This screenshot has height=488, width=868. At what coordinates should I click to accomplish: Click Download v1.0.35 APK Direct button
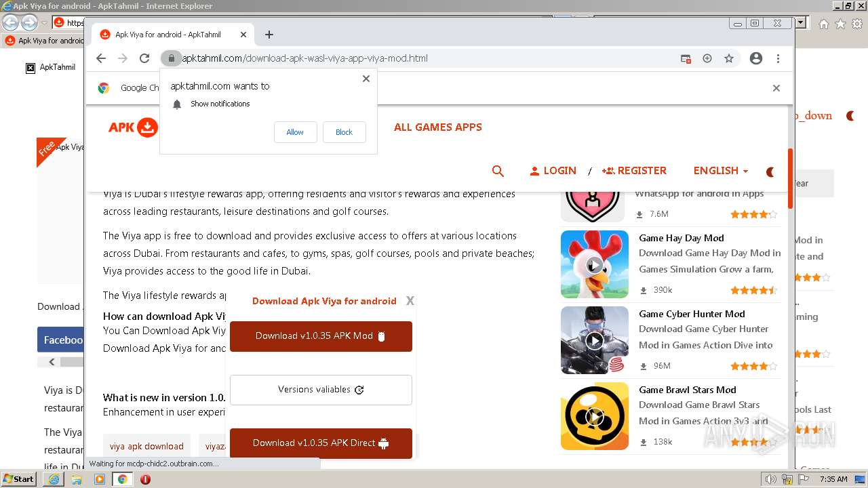[x=321, y=443]
